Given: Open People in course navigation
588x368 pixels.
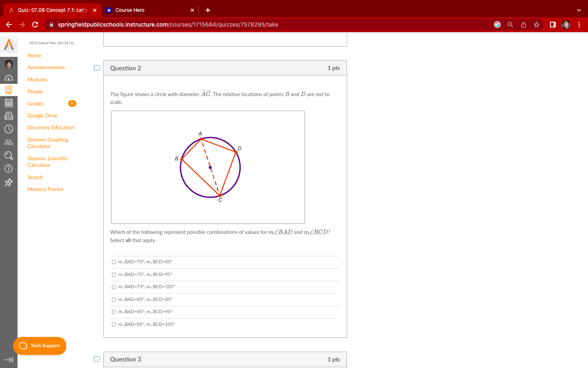Looking at the screenshot, I should [35, 92].
